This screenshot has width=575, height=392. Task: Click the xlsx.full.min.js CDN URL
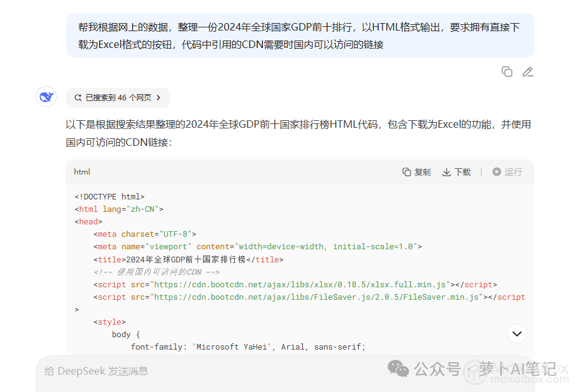pos(302,285)
